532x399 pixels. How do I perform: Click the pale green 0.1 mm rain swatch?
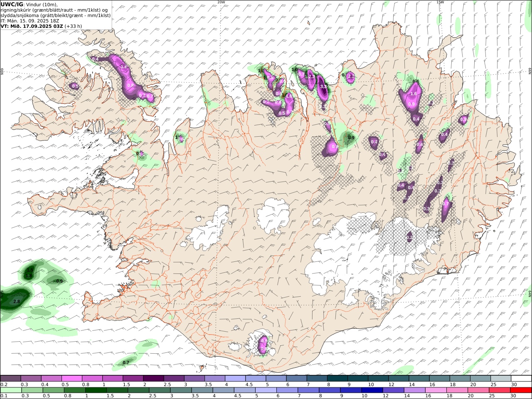[x=11, y=390]
